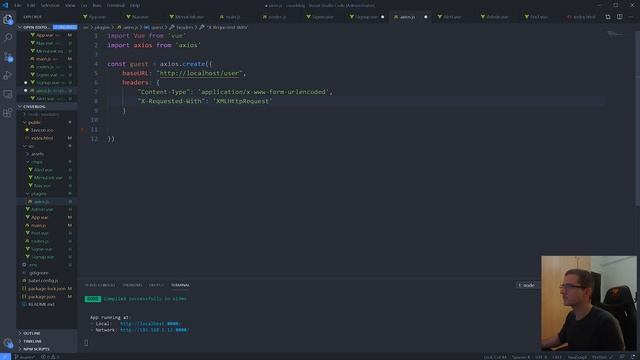Click the Split Editor icon
This screenshot has height=360, width=640.
620,17
